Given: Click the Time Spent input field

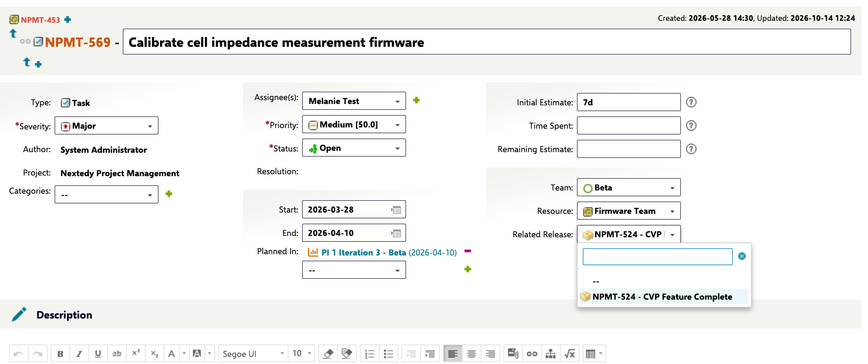Looking at the screenshot, I should 629,126.
